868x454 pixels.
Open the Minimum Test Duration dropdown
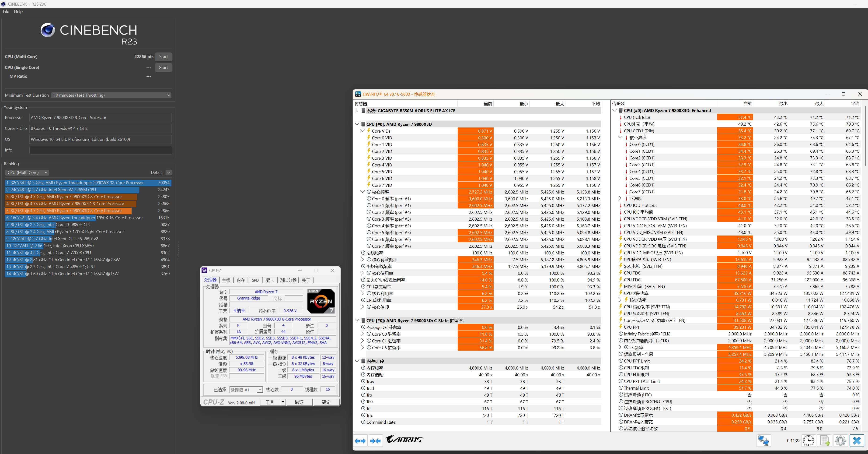[111, 95]
